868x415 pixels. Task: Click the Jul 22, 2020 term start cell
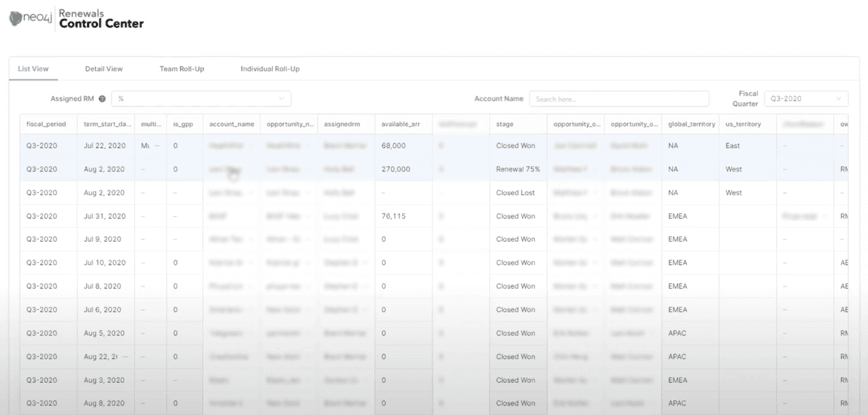tap(104, 146)
